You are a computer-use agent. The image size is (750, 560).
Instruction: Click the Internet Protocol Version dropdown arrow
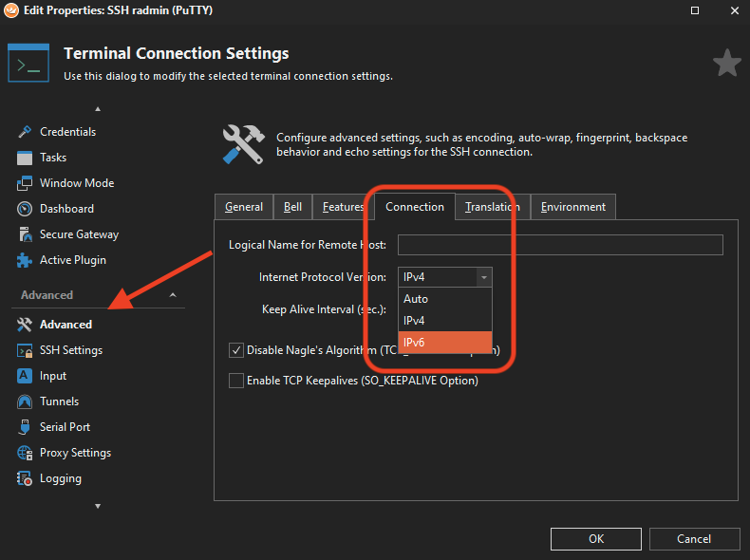[484, 277]
